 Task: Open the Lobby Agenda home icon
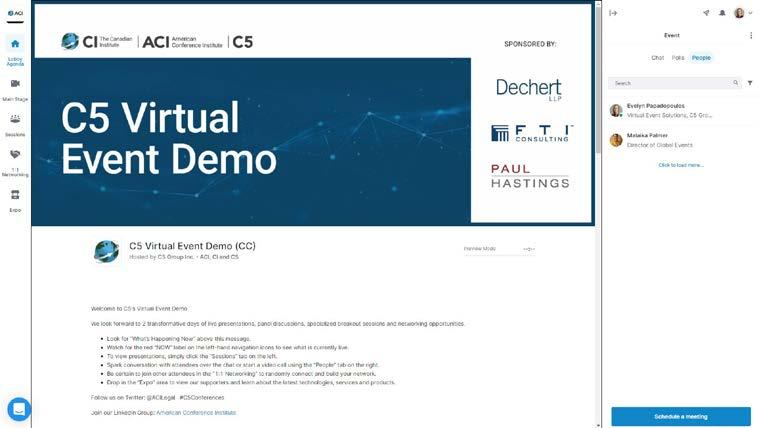15,44
